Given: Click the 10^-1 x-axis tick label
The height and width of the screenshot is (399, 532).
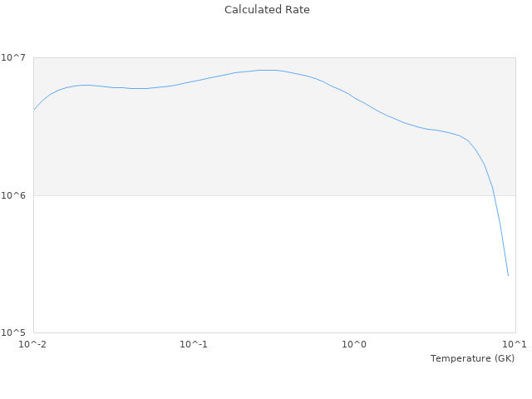Looking at the screenshot, I should (x=194, y=344).
